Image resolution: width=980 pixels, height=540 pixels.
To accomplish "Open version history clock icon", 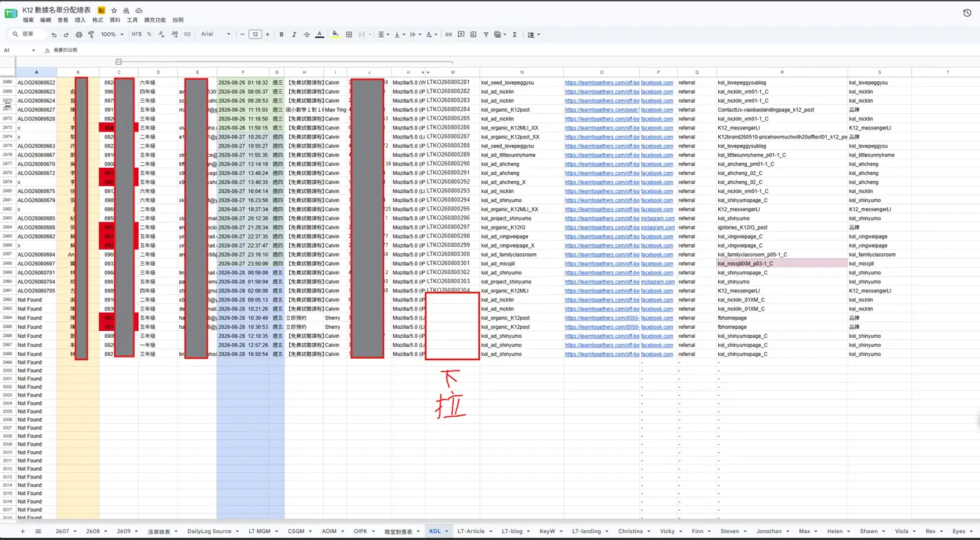I will (967, 13).
